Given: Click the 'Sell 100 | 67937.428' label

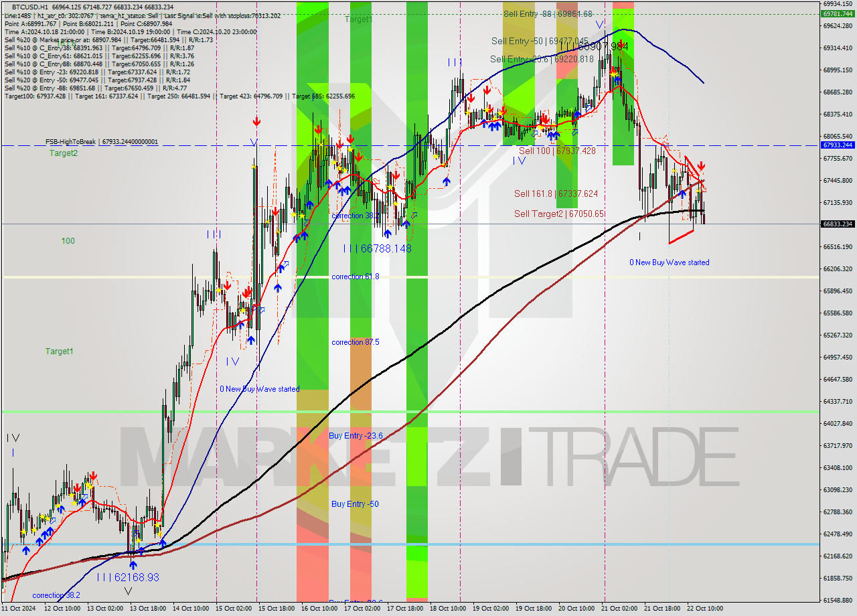Looking at the screenshot, I should pyautogui.click(x=557, y=151).
